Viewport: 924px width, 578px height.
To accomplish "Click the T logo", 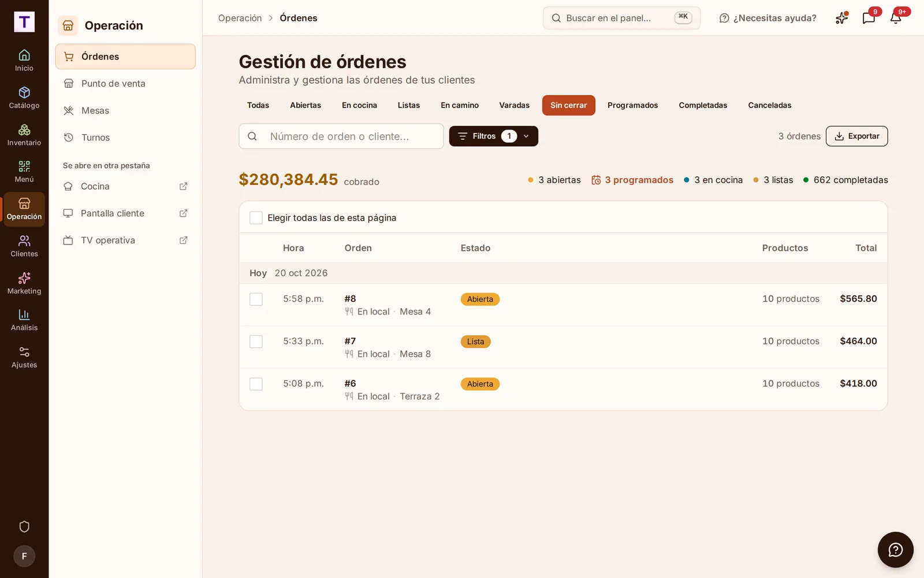I will pos(24,22).
